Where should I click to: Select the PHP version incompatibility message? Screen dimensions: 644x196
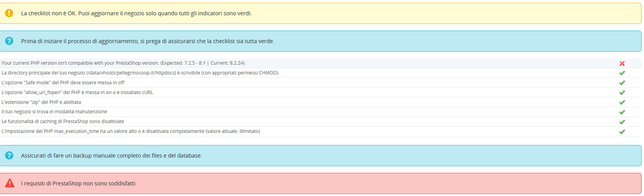123,63
